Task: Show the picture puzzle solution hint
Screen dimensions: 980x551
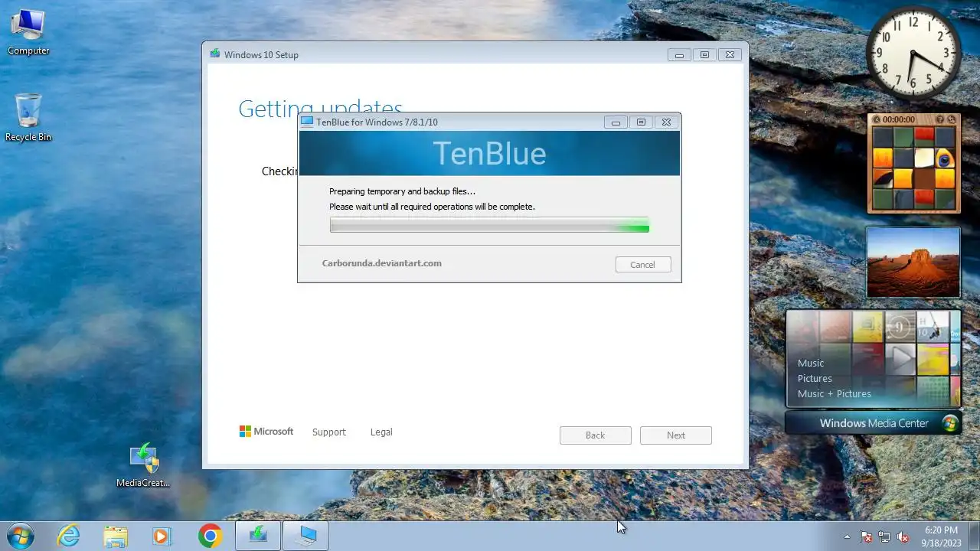Action: [940, 119]
